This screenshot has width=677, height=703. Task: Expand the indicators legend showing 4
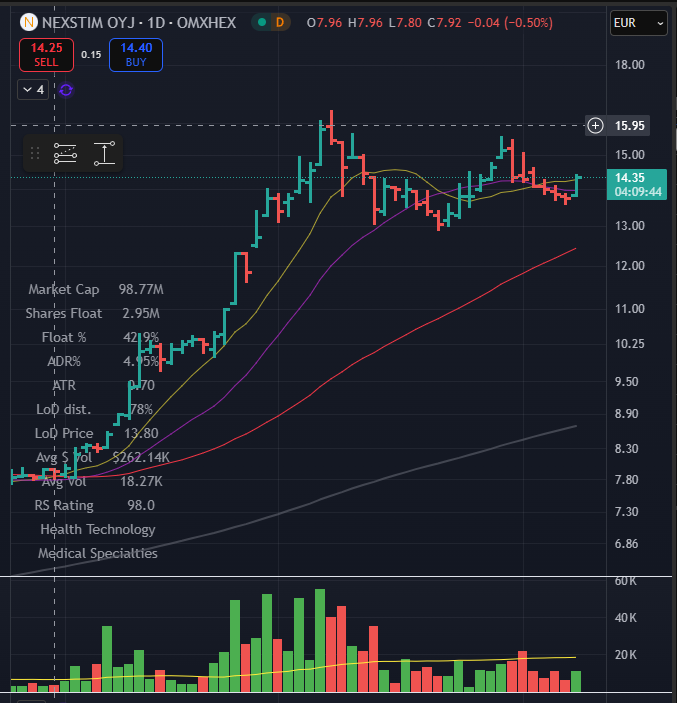pos(33,90)
